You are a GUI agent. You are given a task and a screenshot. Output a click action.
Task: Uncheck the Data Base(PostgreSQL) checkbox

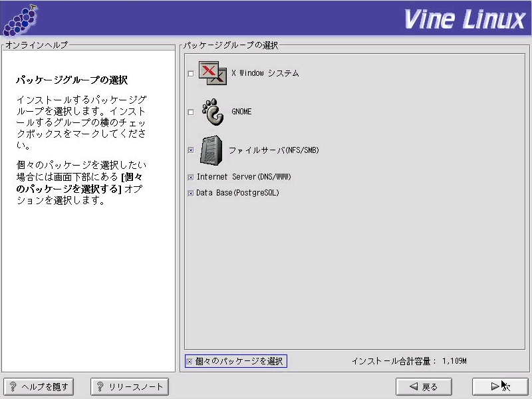tap(191, 194)
